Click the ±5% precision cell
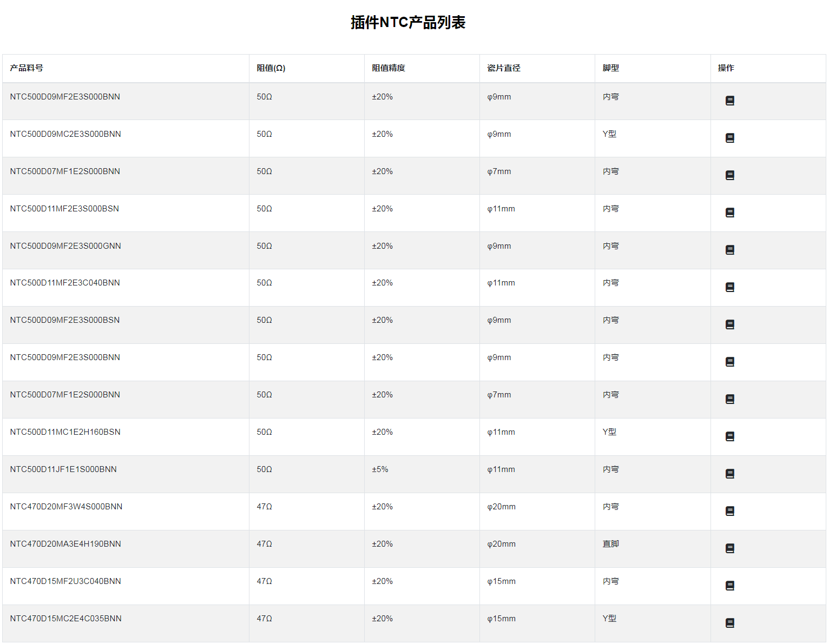The image size is (829, 644). pos(380,469)
